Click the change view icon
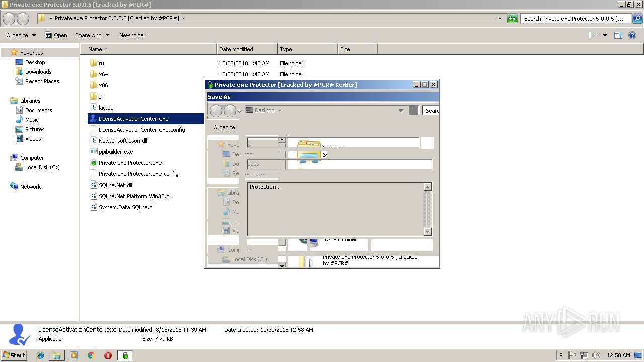 pos(593,35)
